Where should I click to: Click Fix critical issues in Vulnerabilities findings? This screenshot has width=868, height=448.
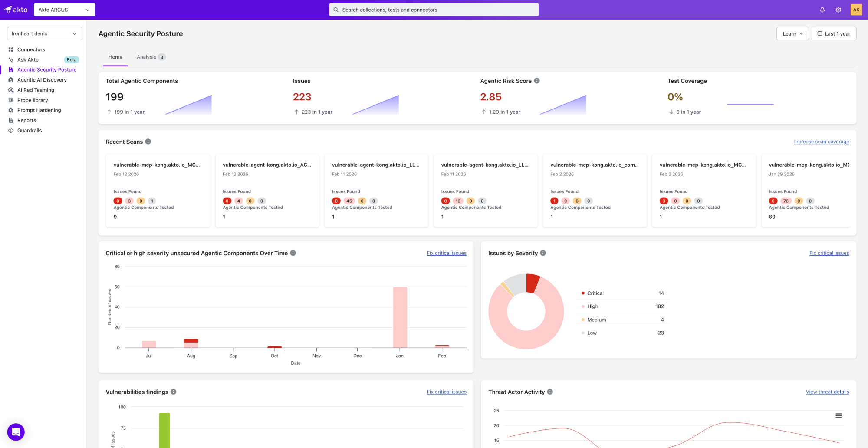coord(447,392)
